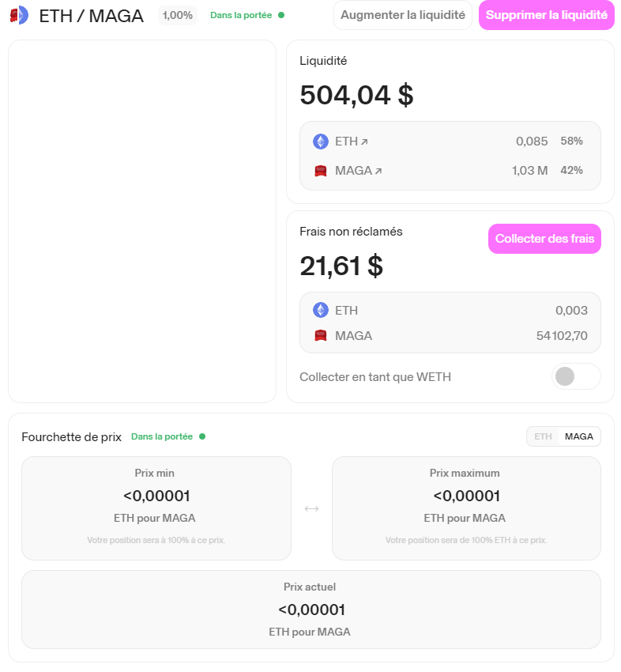Click the ETH/MAGA pair token icon
Image resolution: width=621 pixels, height=672 pixels.
tap(19, 15)
